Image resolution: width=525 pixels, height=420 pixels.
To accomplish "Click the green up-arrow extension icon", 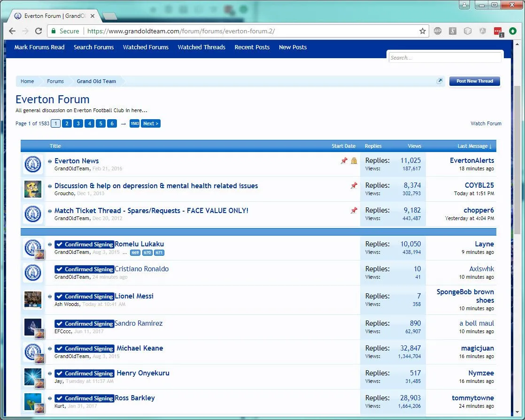I will click(x=513, y=31).
